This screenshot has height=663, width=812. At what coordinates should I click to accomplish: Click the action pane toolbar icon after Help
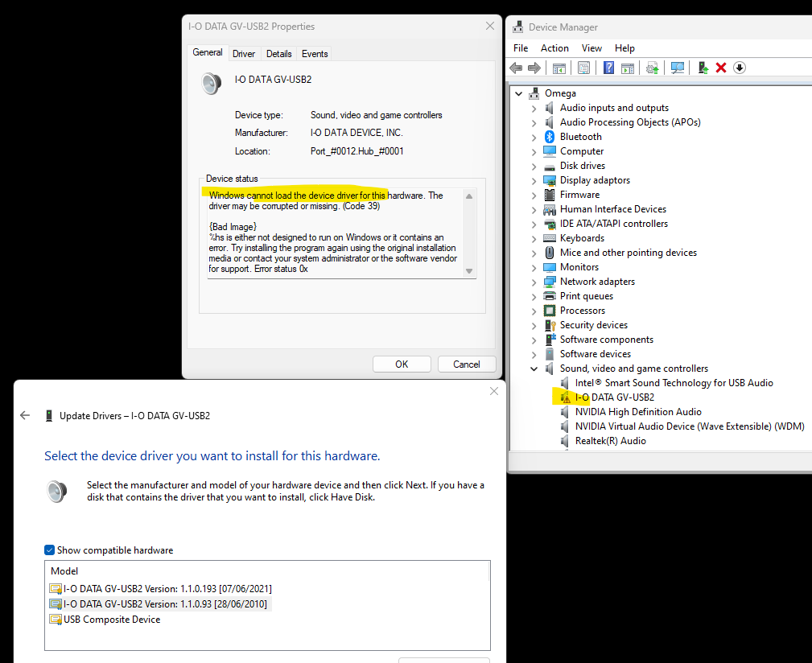[x=628, y=68]
